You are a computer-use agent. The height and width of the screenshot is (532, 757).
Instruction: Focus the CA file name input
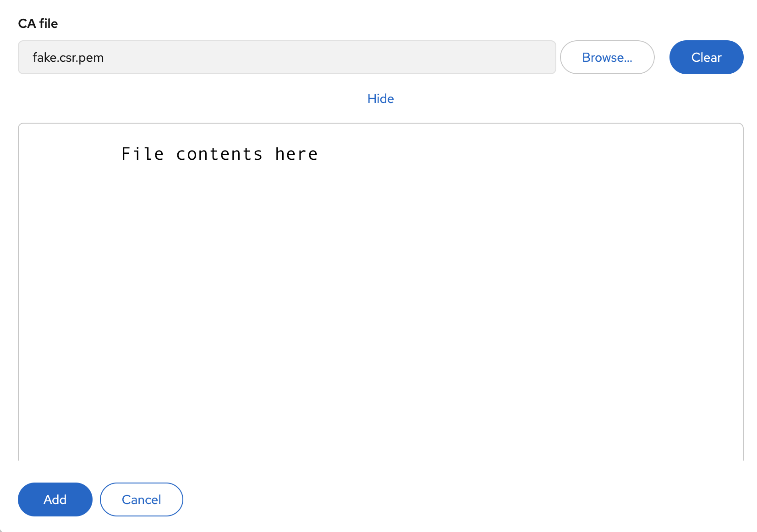[286, 57]
